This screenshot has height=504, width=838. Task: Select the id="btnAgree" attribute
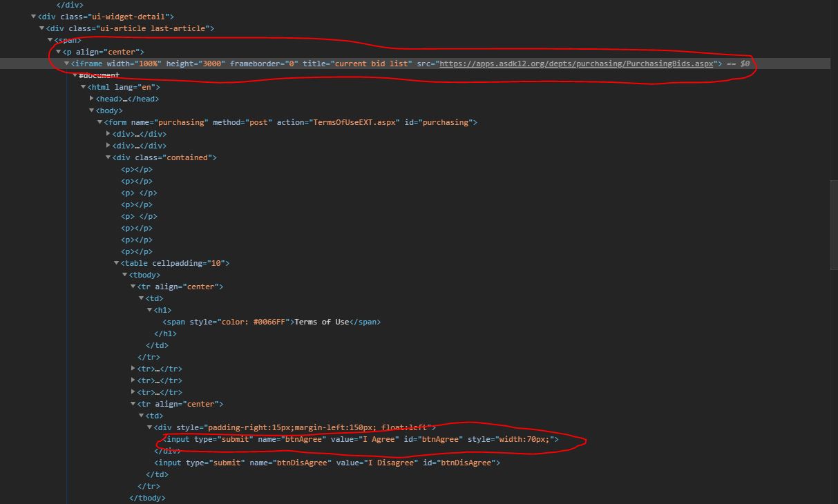tap(432, 439)
